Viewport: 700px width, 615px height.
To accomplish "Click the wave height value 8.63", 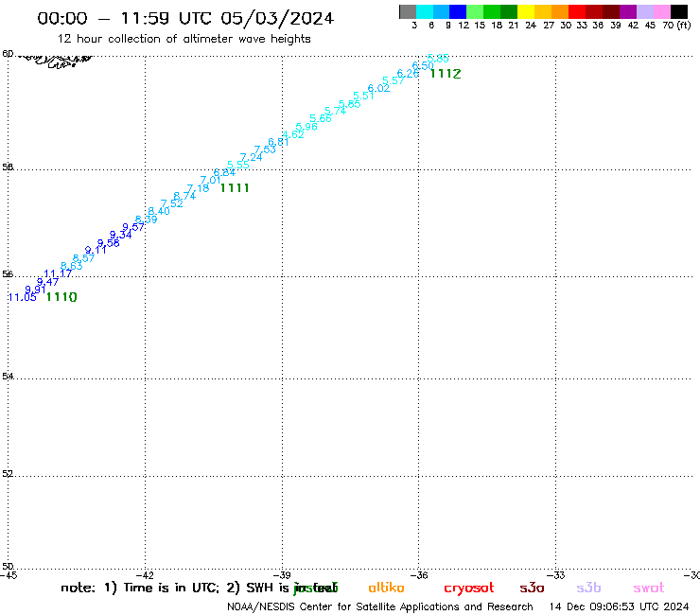I will (x=72, y=266).
